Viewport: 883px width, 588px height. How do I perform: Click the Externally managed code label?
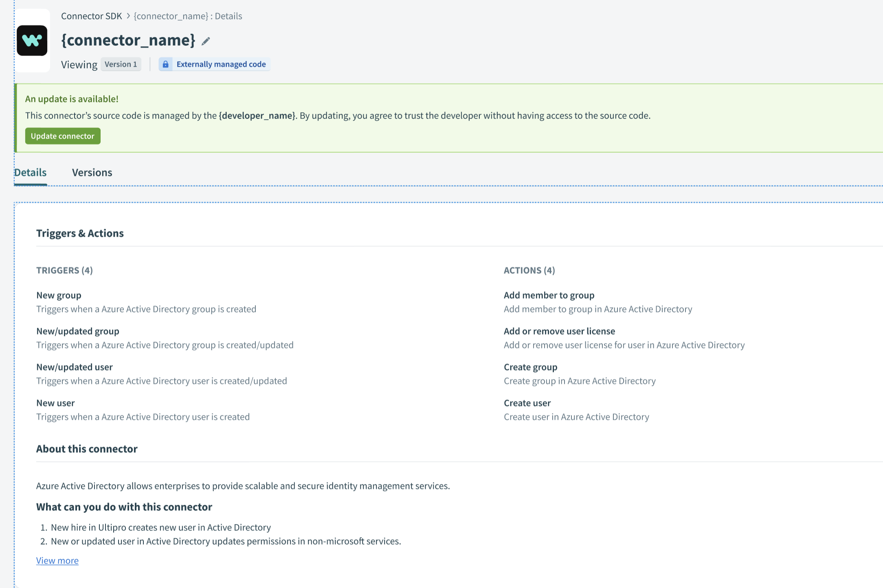coord(221,64)
